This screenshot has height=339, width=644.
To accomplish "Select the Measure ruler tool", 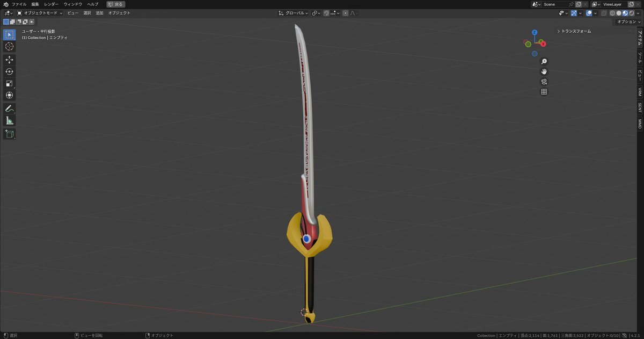I will pyautogui.click(x=9, y=121).
